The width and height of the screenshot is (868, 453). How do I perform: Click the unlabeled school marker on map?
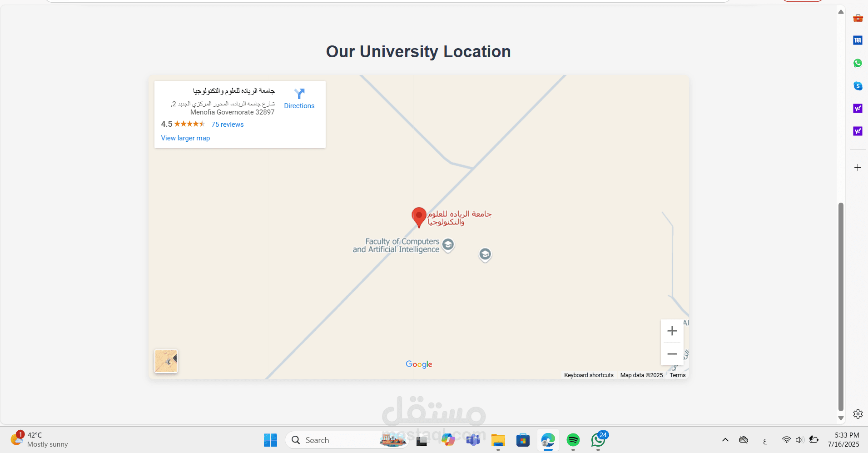(x=485, y=254)
